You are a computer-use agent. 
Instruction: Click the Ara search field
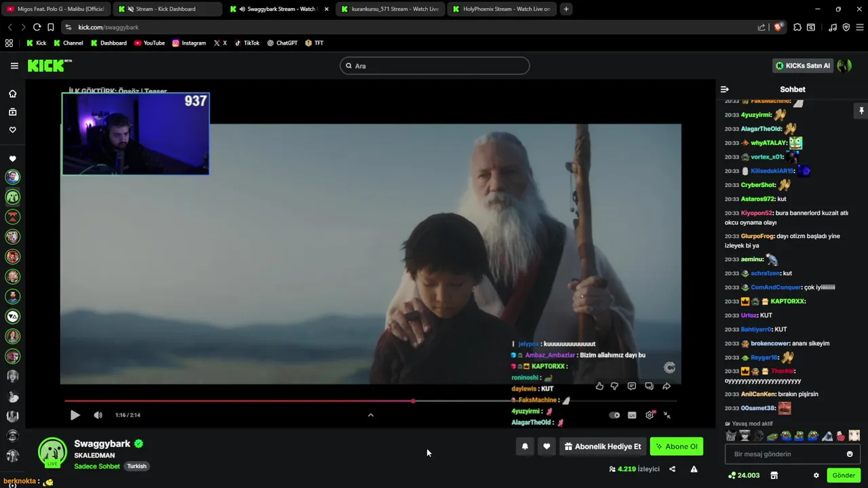(x=435, y=66)
